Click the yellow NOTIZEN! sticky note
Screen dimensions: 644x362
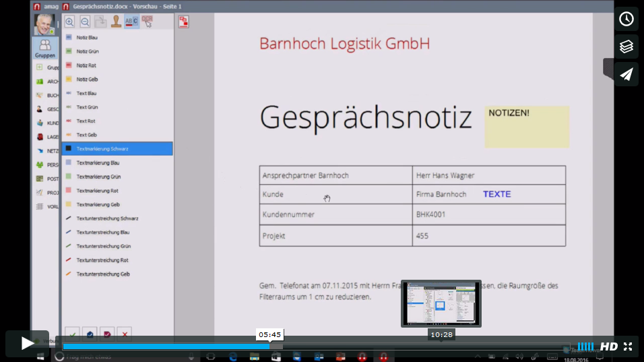527,127
